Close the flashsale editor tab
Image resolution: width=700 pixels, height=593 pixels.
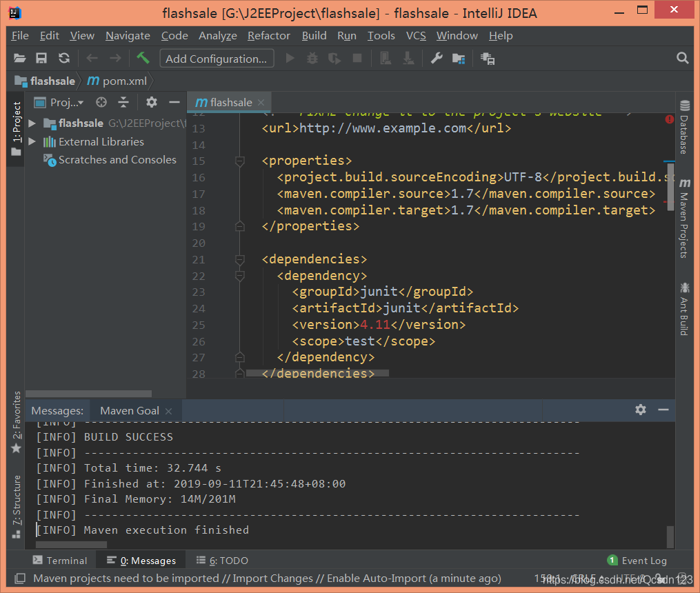pos(261,103)
